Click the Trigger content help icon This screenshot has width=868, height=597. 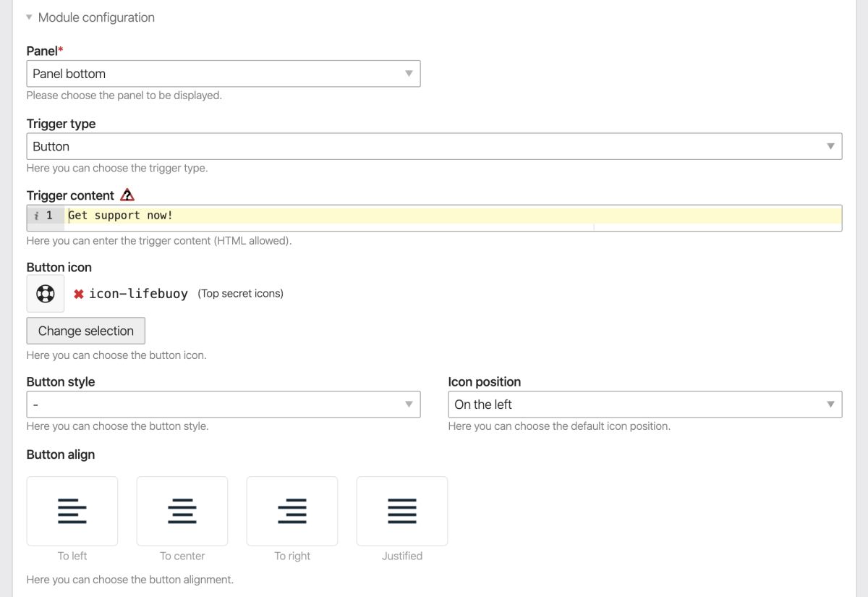click(127, 195)
